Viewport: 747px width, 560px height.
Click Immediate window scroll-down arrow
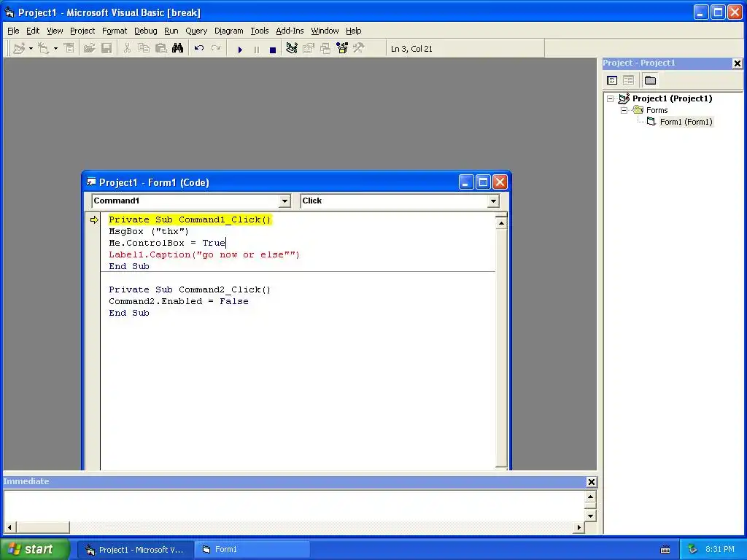point(590,516)
